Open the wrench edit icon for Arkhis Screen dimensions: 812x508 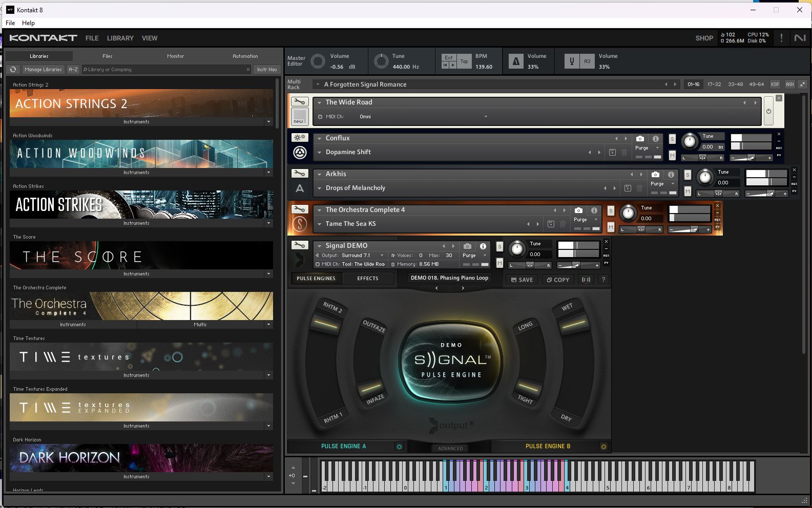[x=300, y=174]
